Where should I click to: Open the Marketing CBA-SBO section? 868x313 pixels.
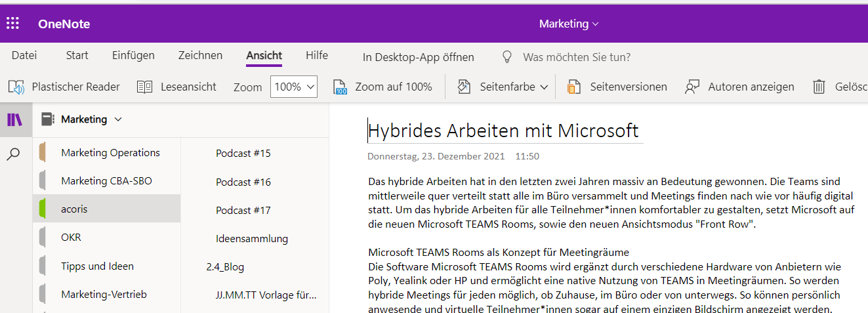(x=106, y=180)
